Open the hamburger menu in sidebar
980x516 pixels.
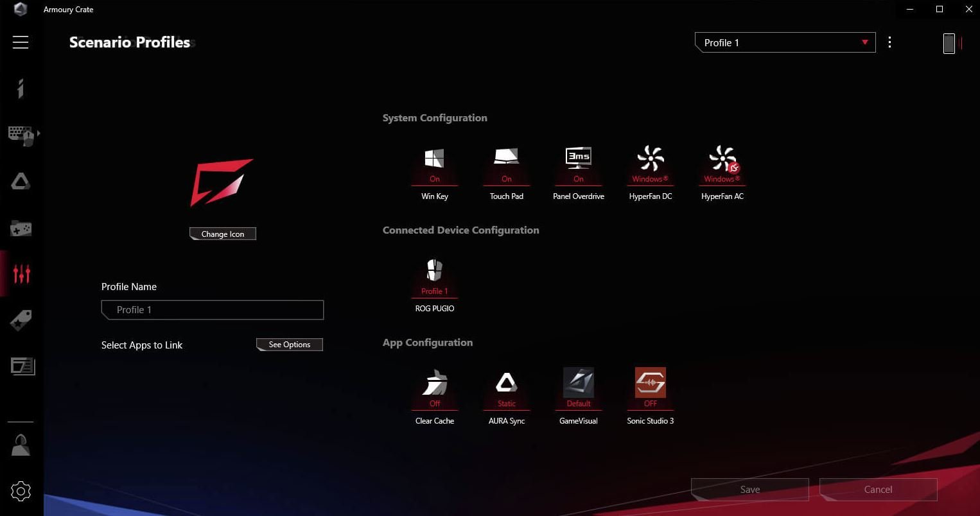(x=21, y=42)
